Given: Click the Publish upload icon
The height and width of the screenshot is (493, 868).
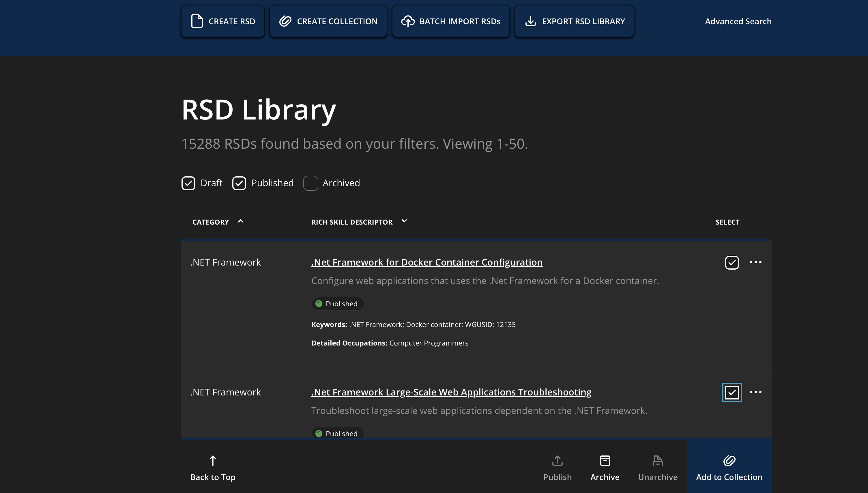Looking at the screenshot, I should (x=557, y=460).
